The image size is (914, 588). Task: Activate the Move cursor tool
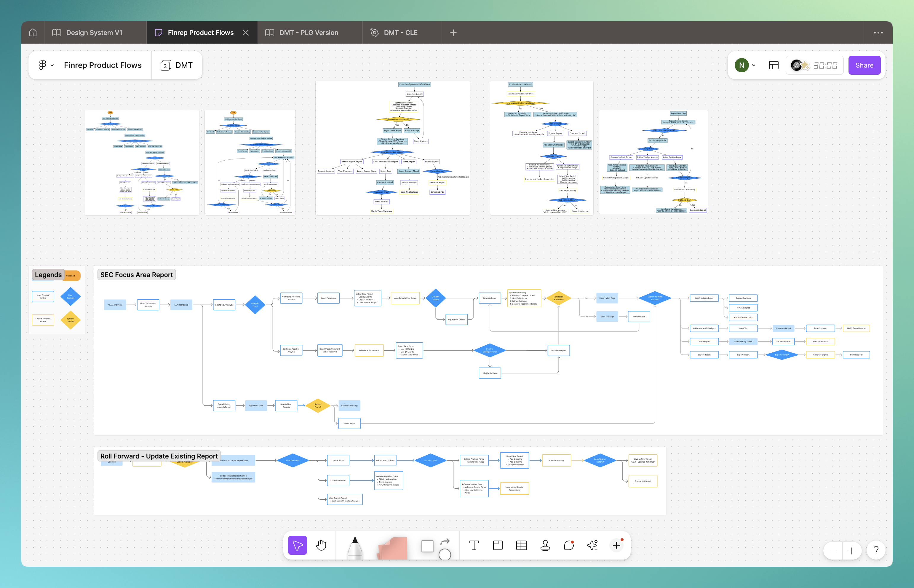tap(298, 546)
